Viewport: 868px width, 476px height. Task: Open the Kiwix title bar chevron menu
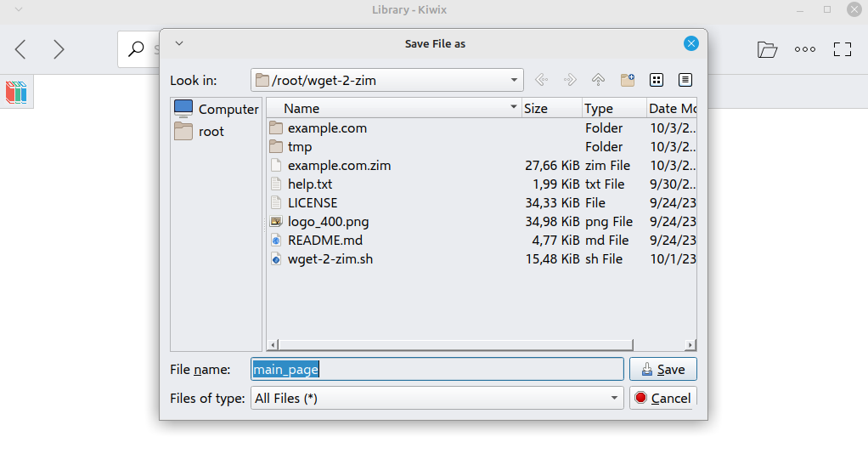(x=19, y=9)
